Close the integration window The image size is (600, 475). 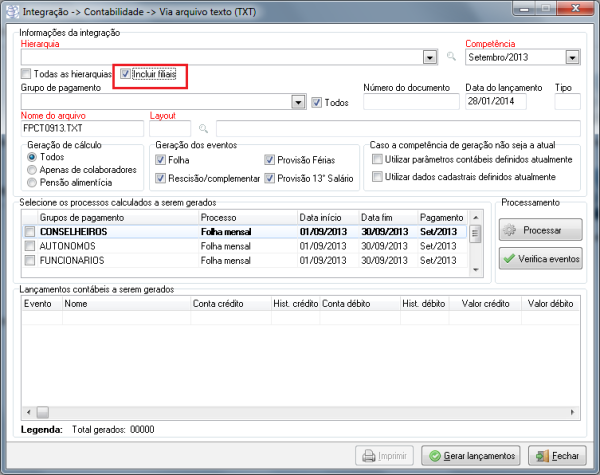(579, 10)
